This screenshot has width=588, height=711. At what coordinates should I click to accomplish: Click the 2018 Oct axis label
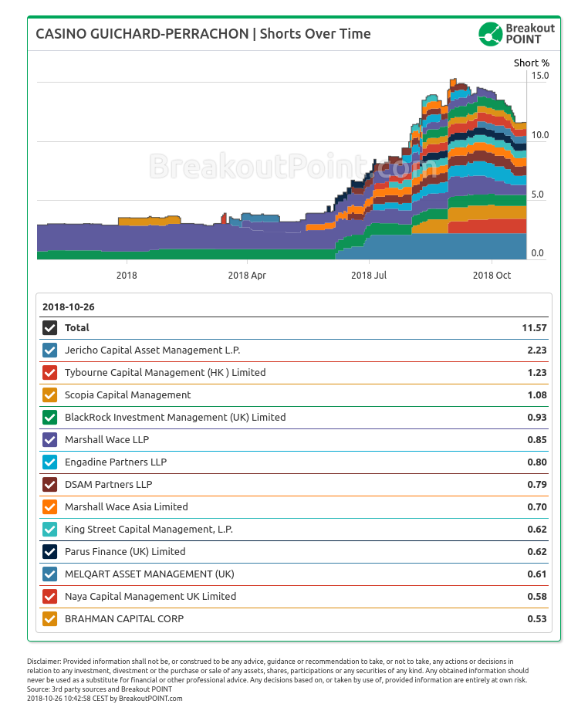(492, 276)
